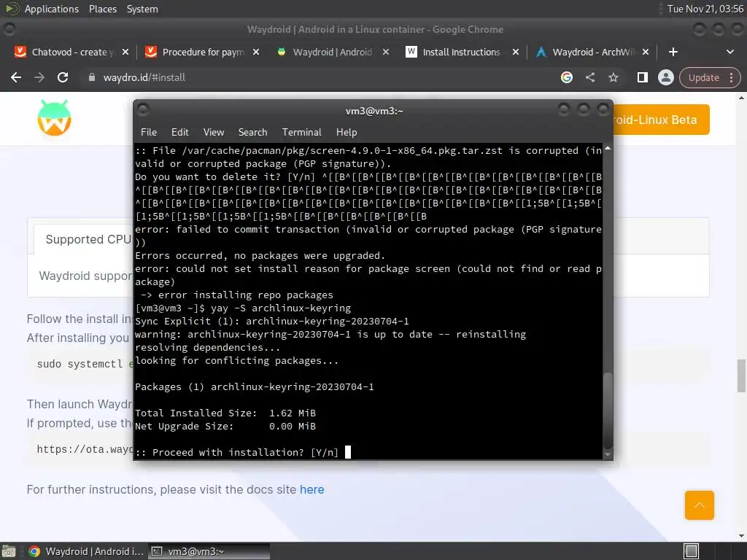
Task: Click 'Net Upgrade Size' line
Action: 225,426
